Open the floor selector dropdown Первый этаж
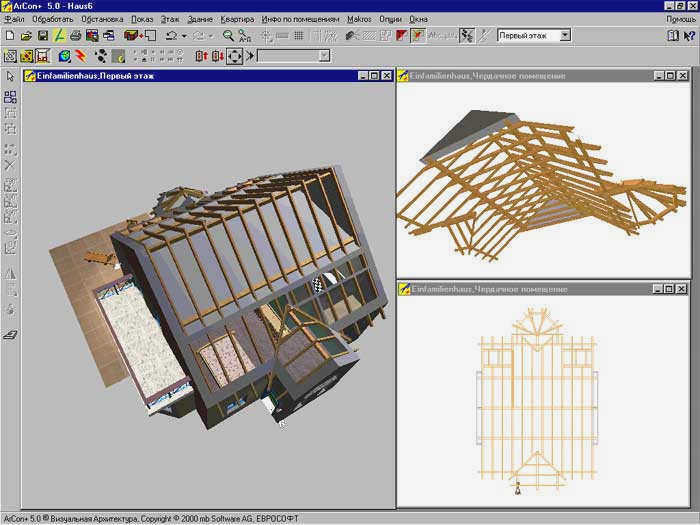Image resolution: width=700 pixels, height=525 pixels. tap(565, 35)
